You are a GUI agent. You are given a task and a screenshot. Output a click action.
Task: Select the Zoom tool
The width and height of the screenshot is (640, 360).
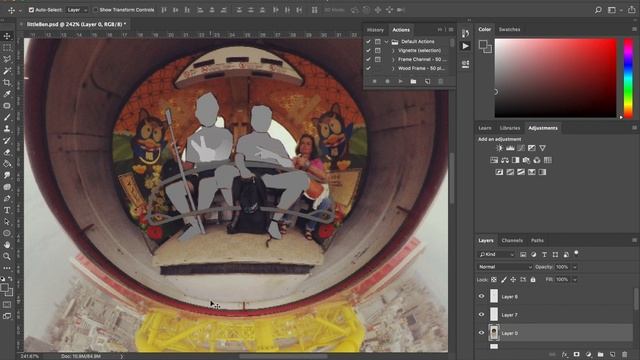7,256
